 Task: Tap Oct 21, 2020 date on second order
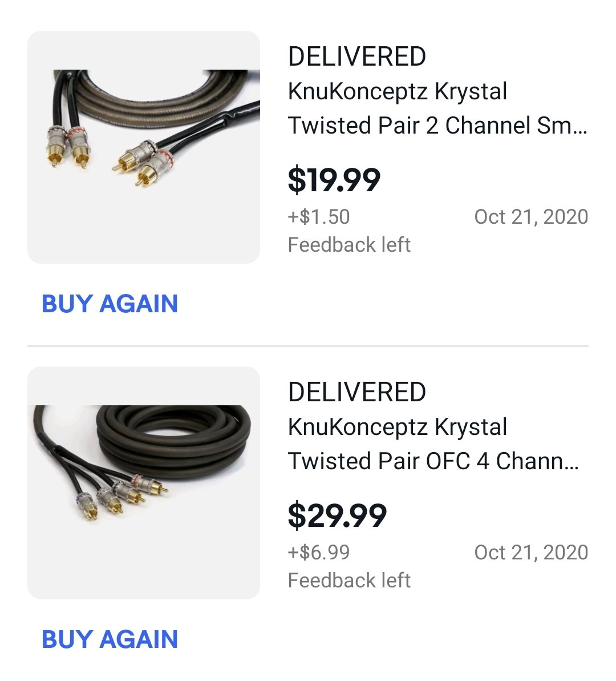click(x=531, y=553)
